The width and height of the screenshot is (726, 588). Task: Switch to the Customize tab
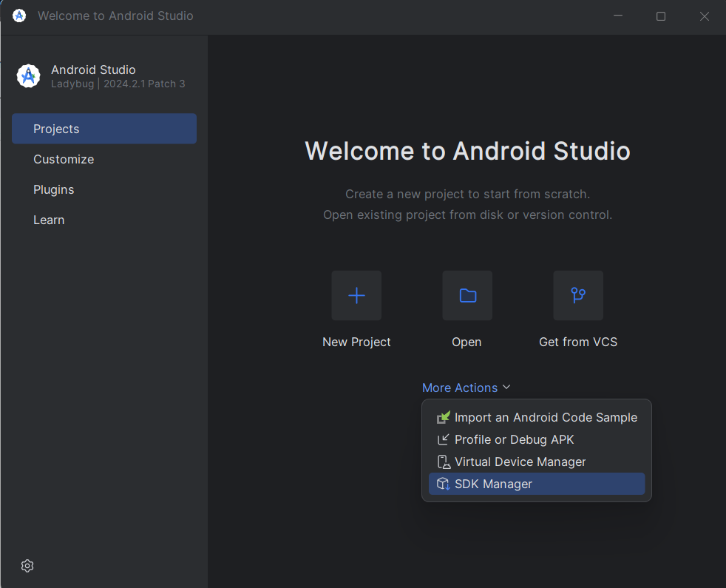click(64, 159)
